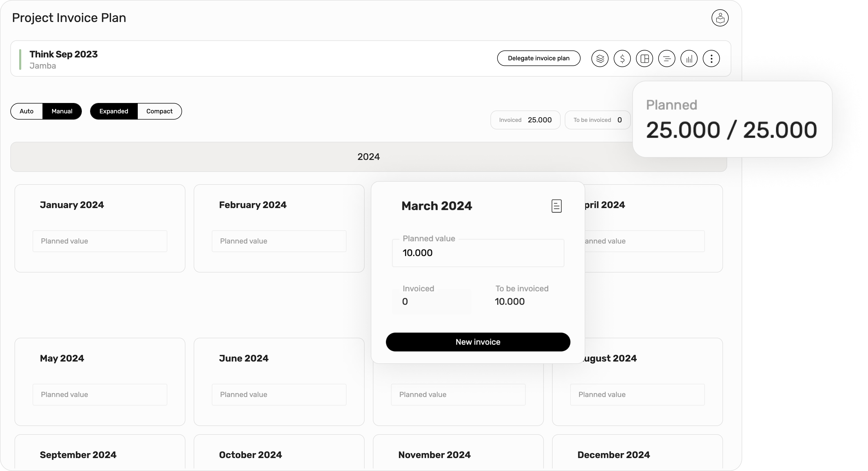Click the stacked layers icon
Image resolution: width=868 pixels, height=471 pixels.
click(x=600, y=58)
